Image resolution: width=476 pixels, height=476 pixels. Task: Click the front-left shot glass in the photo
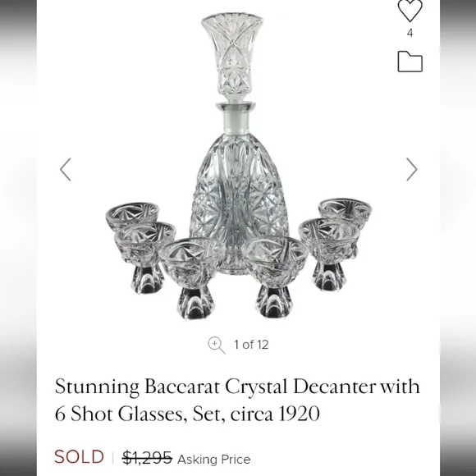(192, 277)
